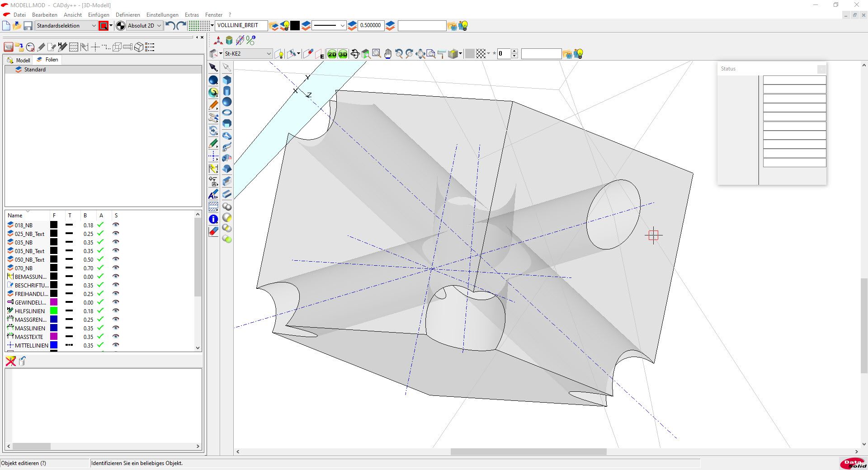Click green color swatch of HILFSLINIEN
Viewport: 868px width, 470px height.
(53, 311)
